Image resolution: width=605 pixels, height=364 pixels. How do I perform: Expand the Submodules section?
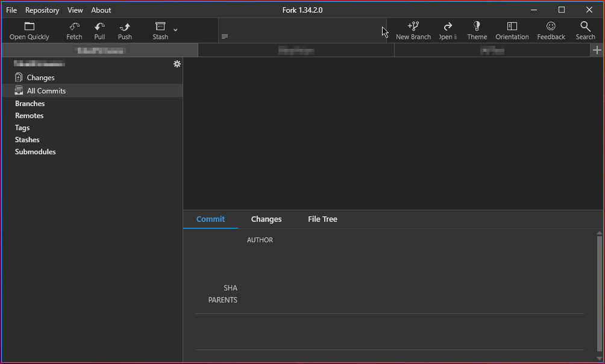pyautogui.click(x=35, y=152)
